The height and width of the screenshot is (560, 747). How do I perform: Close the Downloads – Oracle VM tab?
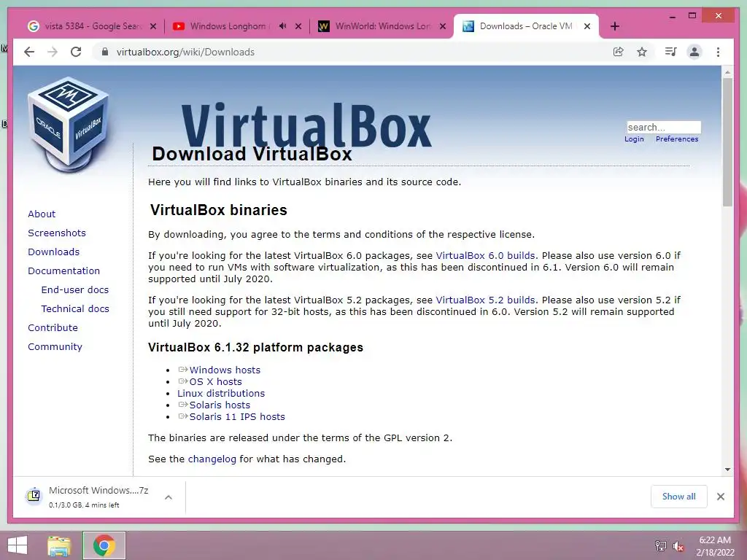(587, 27)
